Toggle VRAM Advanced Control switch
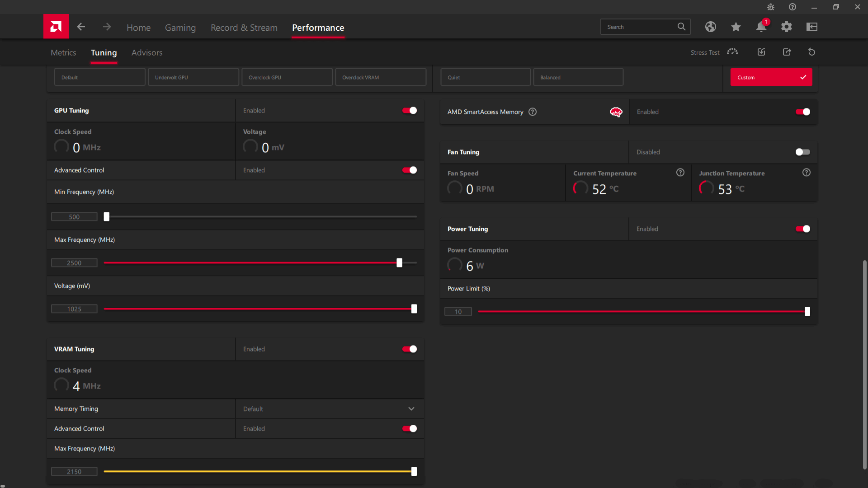 tap(410, 429)
